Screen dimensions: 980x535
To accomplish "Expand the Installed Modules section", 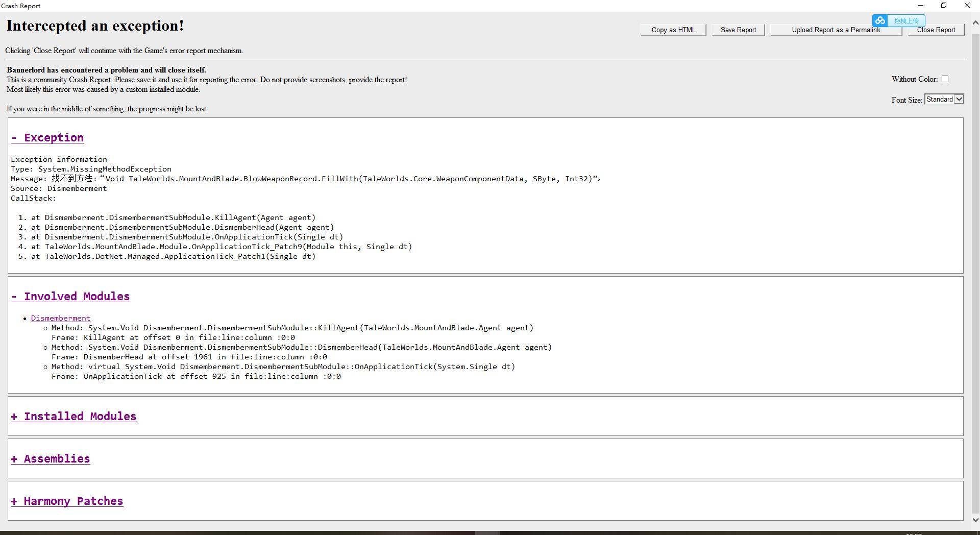I will [73, 417].
